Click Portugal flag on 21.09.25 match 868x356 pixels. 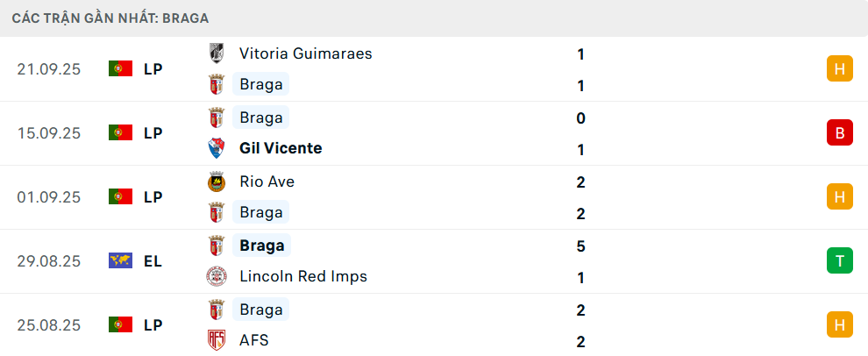[x=120, y=68]
